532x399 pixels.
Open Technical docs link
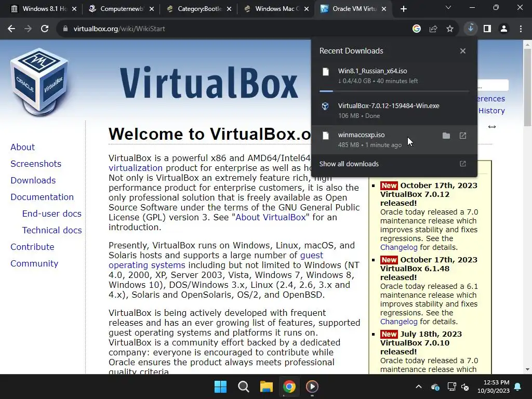pyautogui.click(x=52, y=230)
